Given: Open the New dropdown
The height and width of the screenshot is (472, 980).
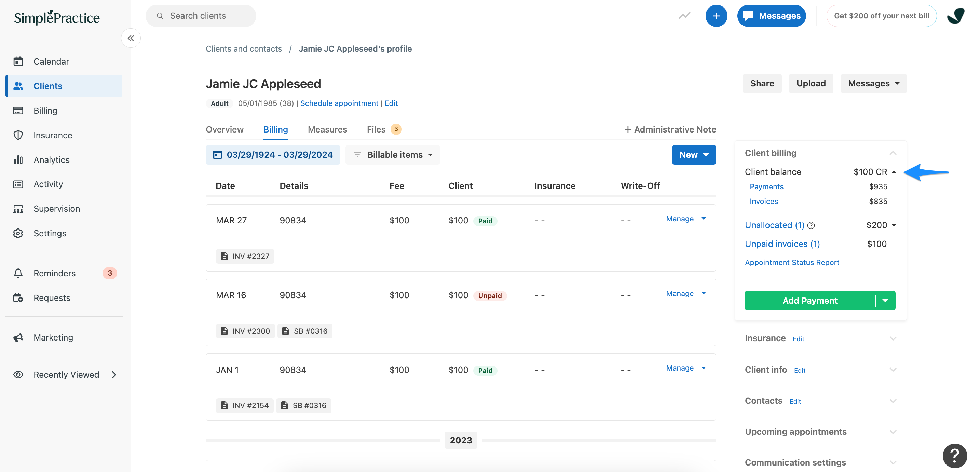Looking at the screenshot, I should pyautogui.click(x=694, y=154).
